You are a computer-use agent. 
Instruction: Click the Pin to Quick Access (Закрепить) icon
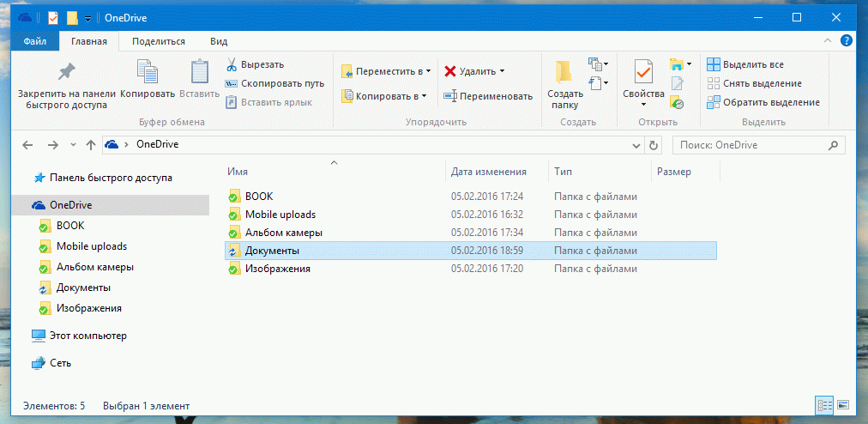pyautogui.click(x=64, y=72)
